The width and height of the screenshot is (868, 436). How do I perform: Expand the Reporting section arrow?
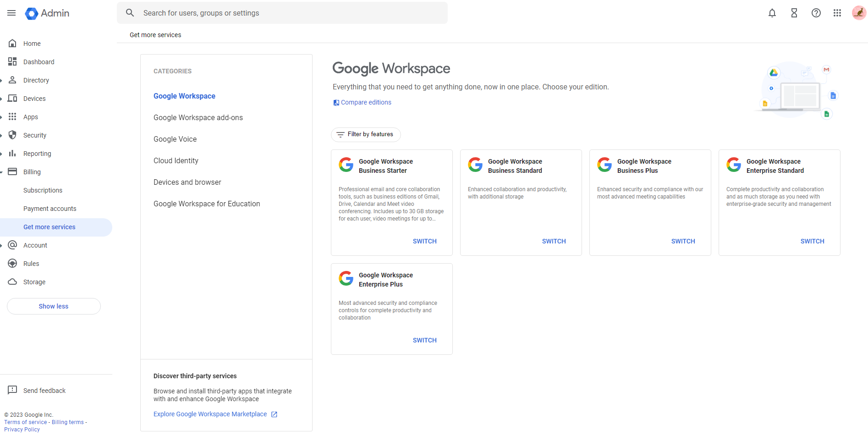1,154
